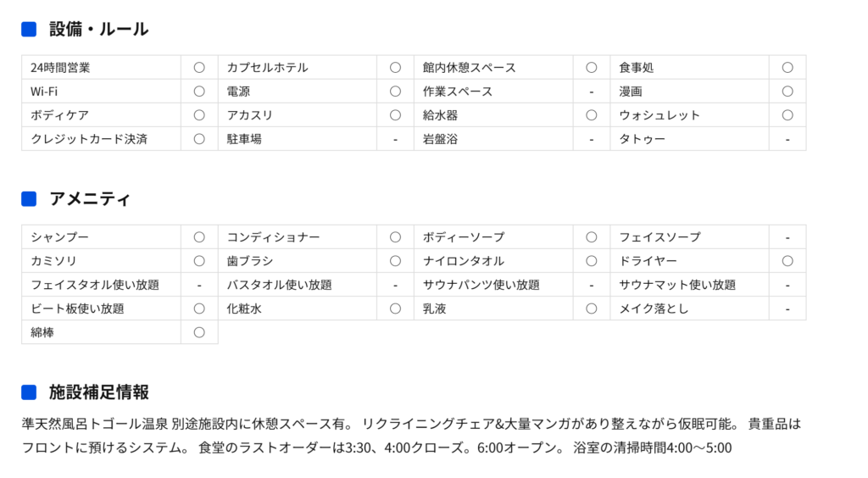
Task: Click the circle mark for 乳液
Action: point(591,308)
